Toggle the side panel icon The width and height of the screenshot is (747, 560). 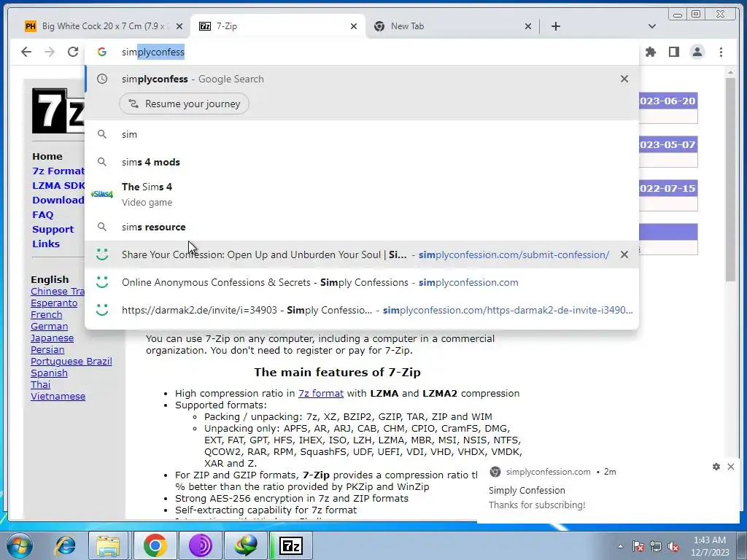(x=673, y=52)
